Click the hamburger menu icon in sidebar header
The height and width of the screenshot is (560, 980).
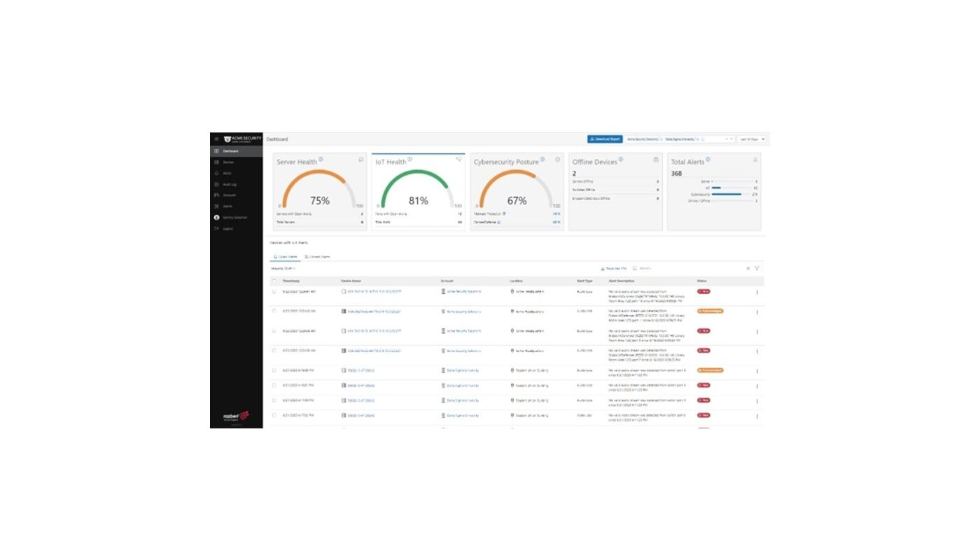coord(216,139)
